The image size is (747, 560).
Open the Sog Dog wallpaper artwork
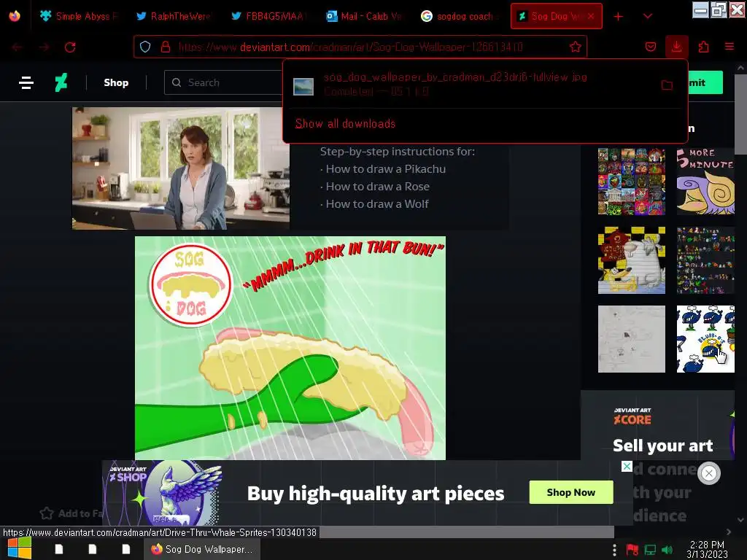pos(290,348)
